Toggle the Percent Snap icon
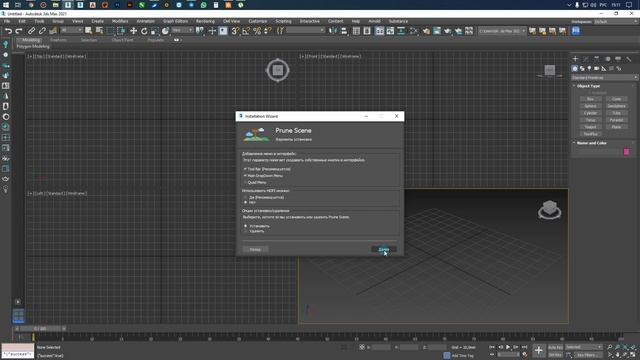 click(x=257, y=31)
